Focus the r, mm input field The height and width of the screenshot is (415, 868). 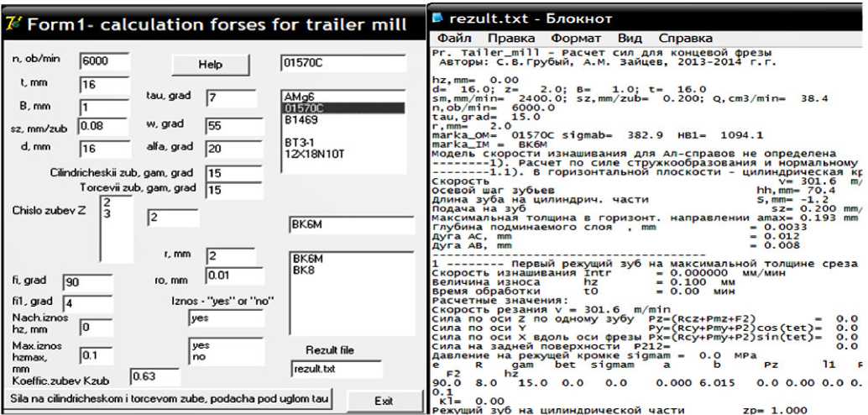pyautogui.click(x=231, y=256)
